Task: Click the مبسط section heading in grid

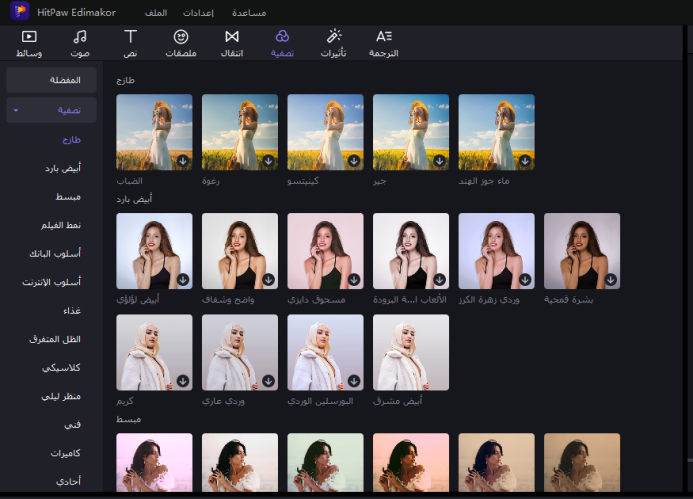Action: [x=129, y=419]
